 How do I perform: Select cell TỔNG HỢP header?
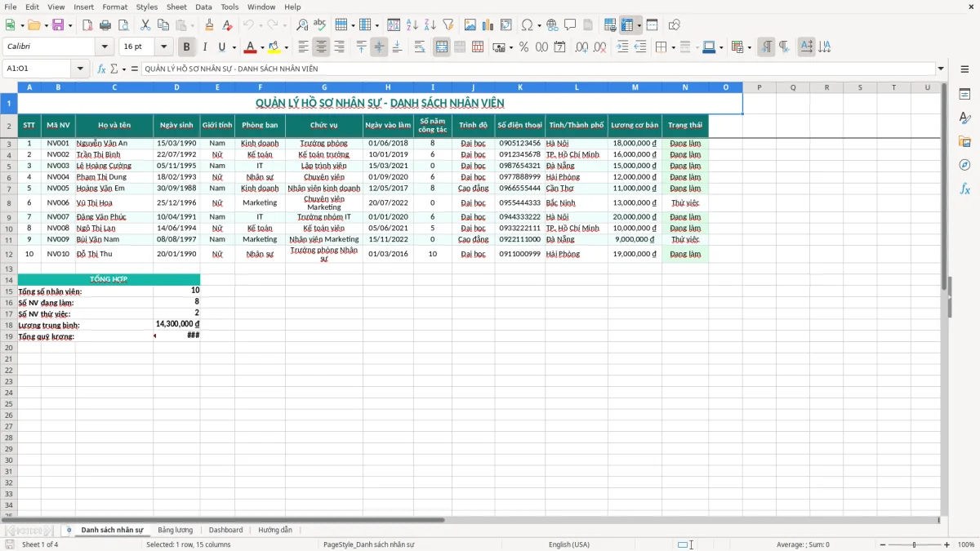[109, 279]
